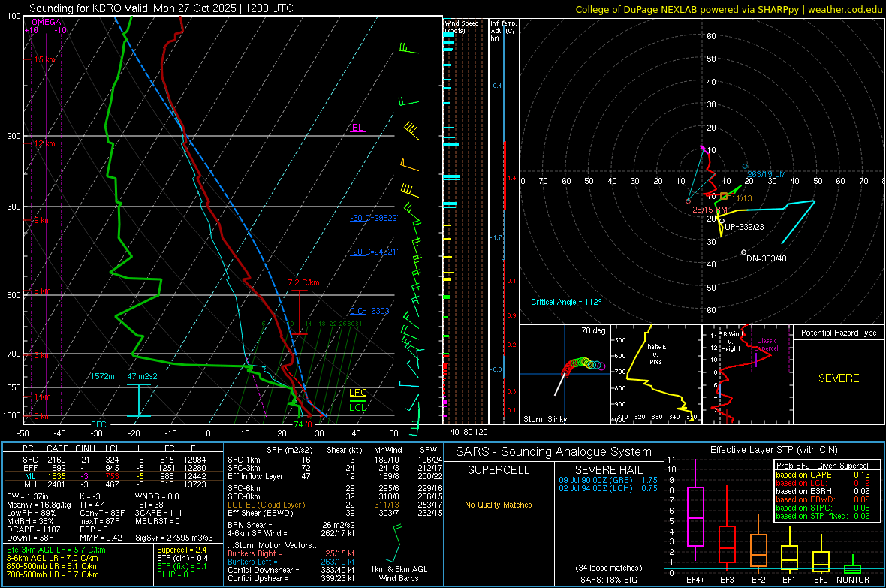Screen dimensions: 886x588
Task: Click the 'based on CAPE: 0.13' legend line
Action: point(823,475)
